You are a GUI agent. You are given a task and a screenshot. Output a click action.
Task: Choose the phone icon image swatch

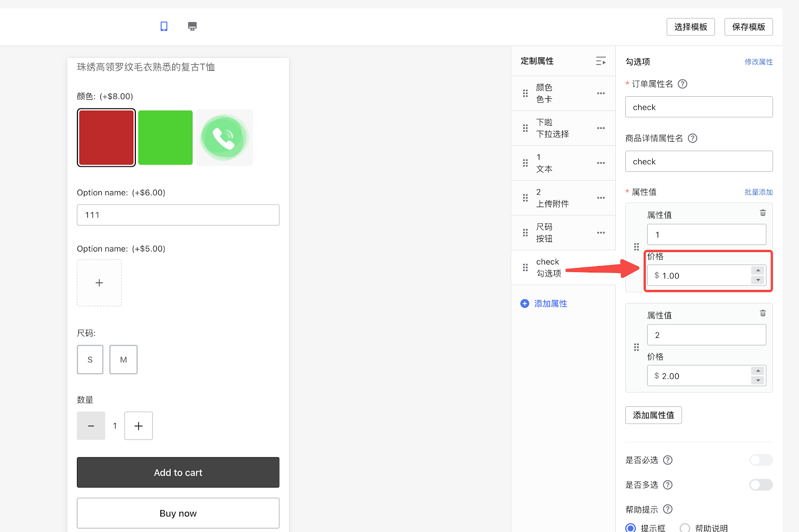pyautogui.click(x=225, y=138)
